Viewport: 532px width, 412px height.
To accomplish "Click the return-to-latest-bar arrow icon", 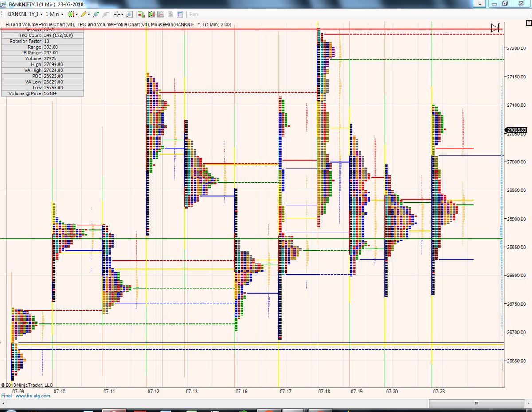I will (496, 28).
